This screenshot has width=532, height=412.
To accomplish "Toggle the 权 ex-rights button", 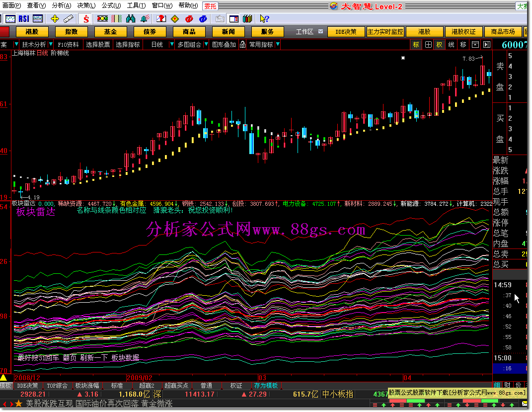I will point(440,44).
